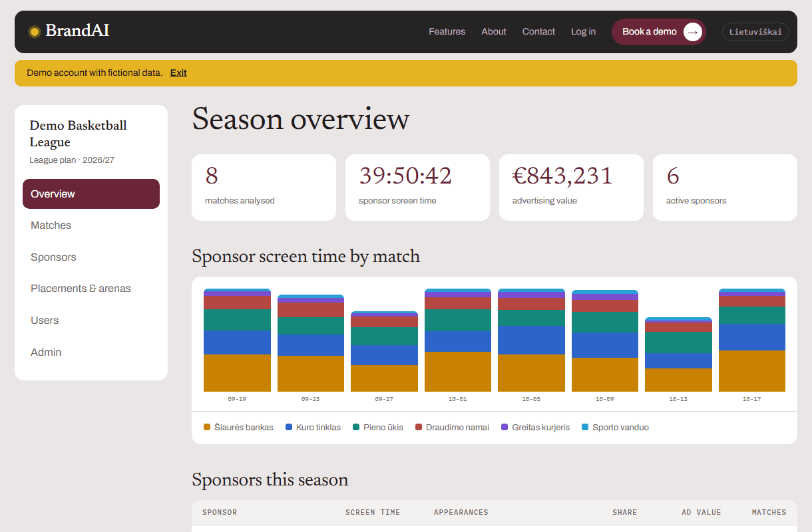Click the Draudimo namai legend swatch
The width and height of the screenshot is (812, 532).
(419, 427)
